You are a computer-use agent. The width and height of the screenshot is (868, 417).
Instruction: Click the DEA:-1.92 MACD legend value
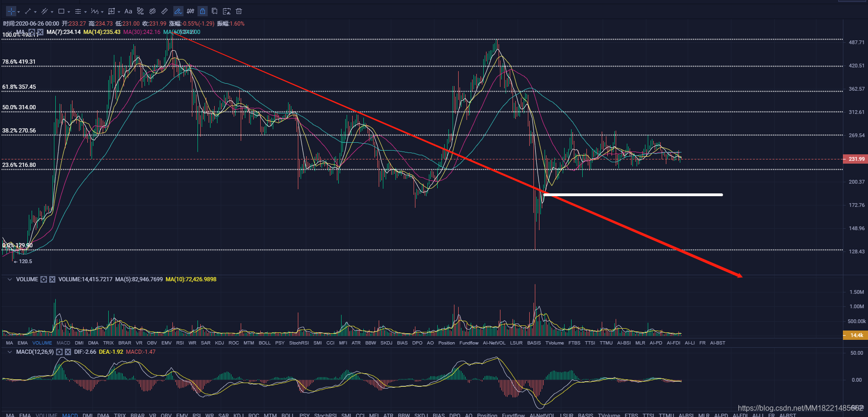[111, 352]
